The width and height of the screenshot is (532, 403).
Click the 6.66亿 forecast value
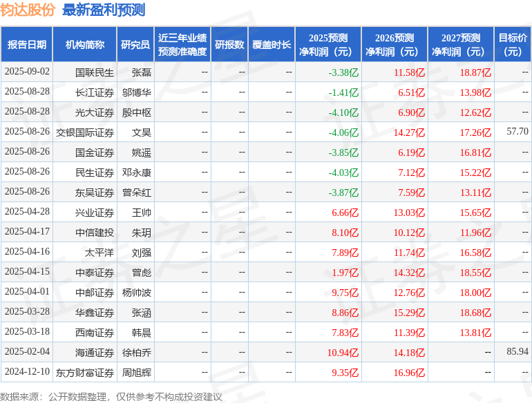pos(345,212)
